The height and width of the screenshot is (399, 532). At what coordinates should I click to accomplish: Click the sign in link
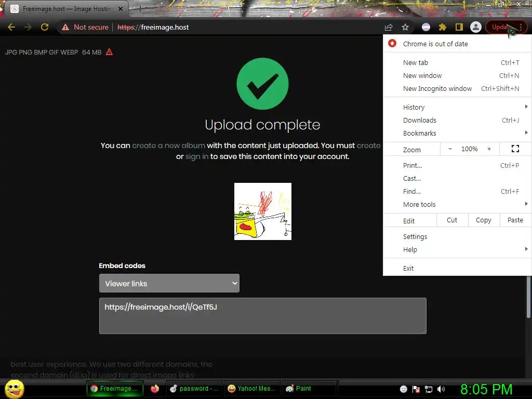coord(197,156)
